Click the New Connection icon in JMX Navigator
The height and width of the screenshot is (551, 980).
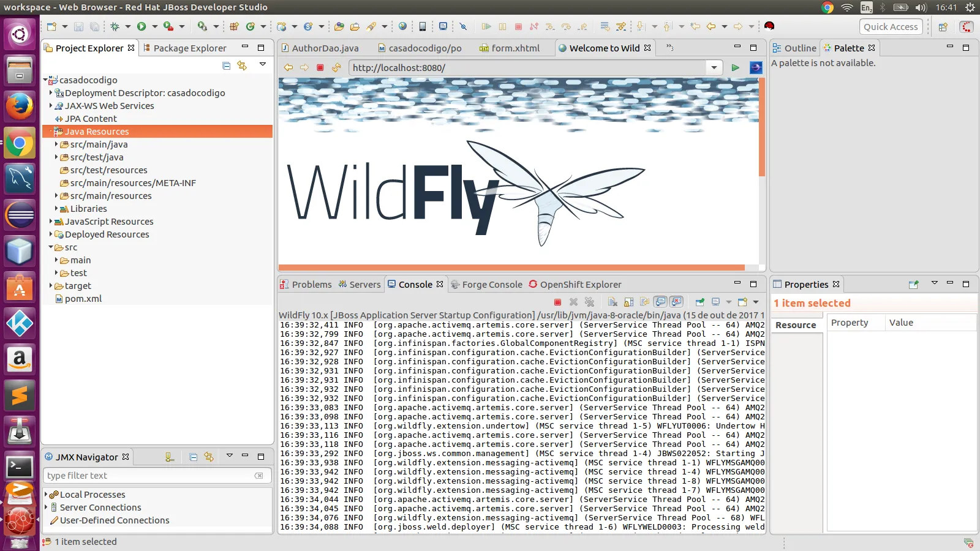point(170,457)
